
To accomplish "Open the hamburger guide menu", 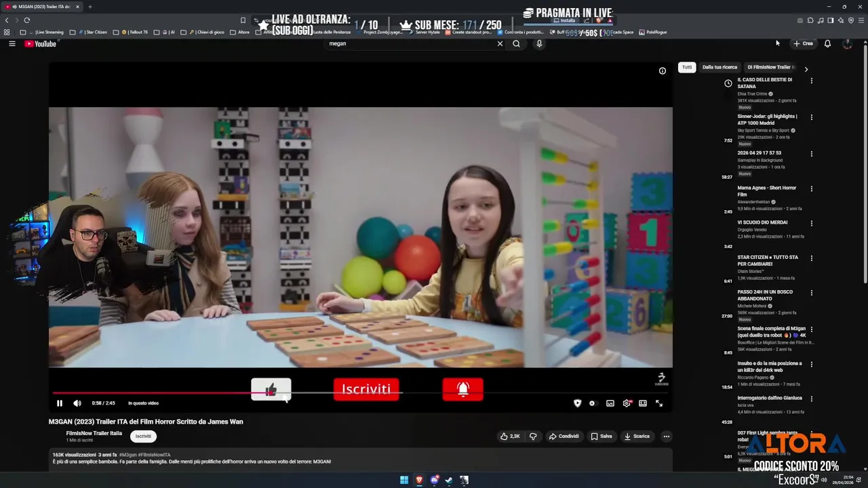I will [12, 43].
